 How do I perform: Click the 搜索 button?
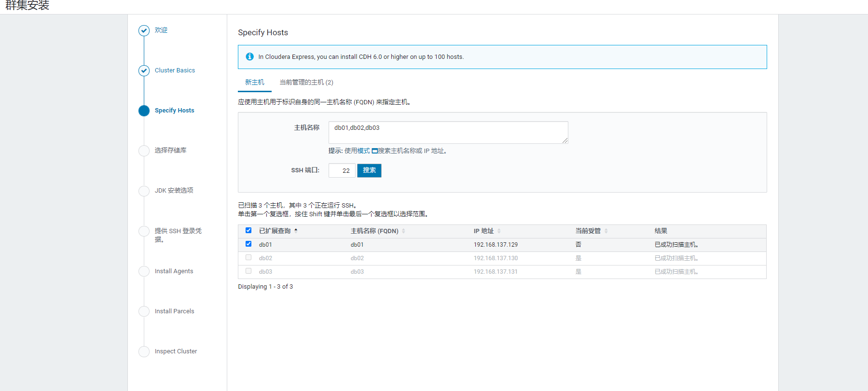(369, 170)
